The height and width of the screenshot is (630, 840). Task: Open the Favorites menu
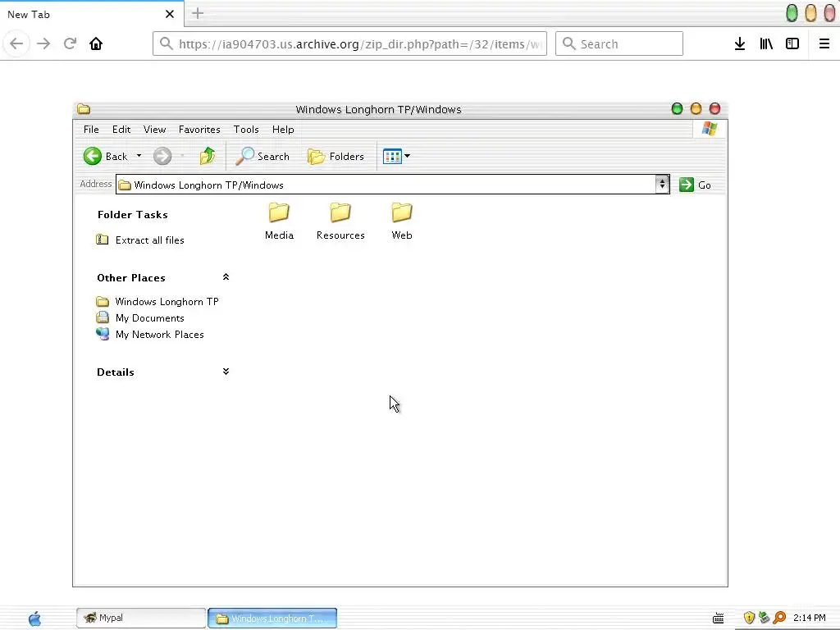[x=199, y=130]
